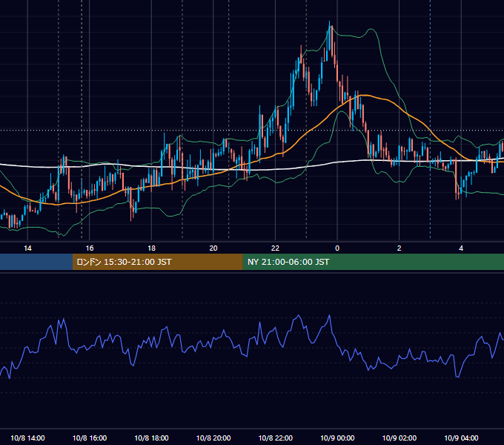Viewport: 504px width, 445px height.
Task: Click the 10/8 16:00 date label
Action: click(90, 438)
